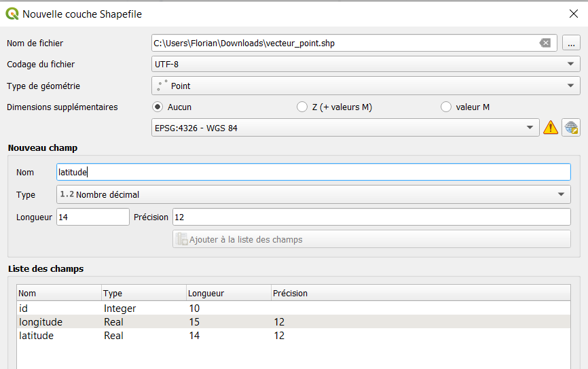588x369 pixels.
Task: Open the select CRS globe icon
Action: [571, 128]
